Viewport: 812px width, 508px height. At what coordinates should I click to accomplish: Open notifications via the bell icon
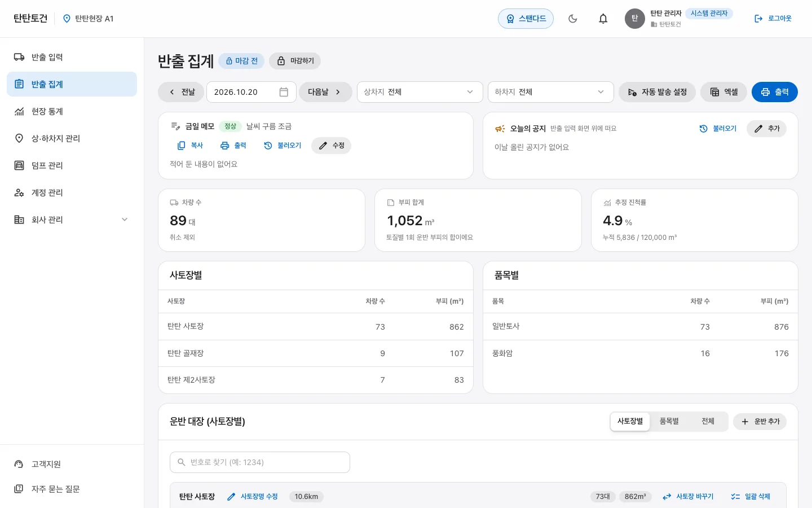tap(603, 19)
